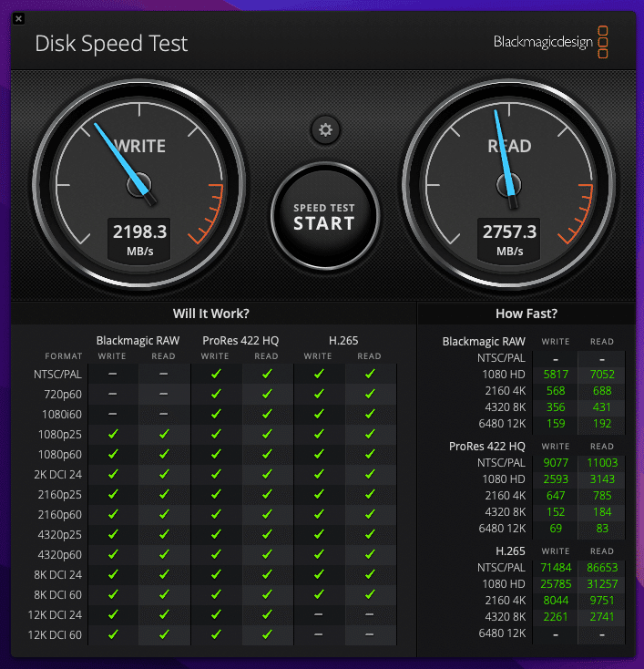Viewport: 644px width, 669px height.
Task: Click H.265 NTSC/PAL read value 86653
Action: pos(602,568)
